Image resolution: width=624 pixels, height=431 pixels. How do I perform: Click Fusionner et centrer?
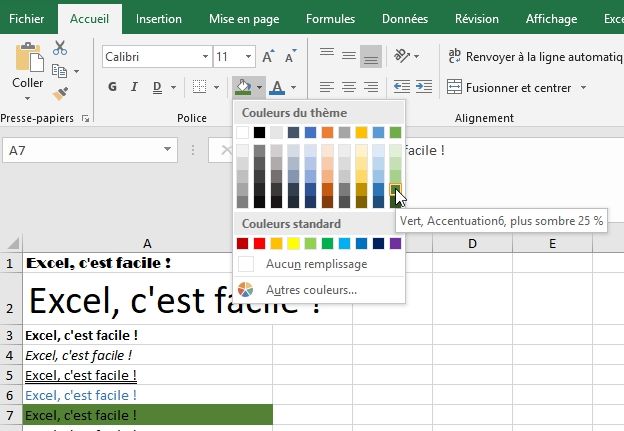coord(509,87)
